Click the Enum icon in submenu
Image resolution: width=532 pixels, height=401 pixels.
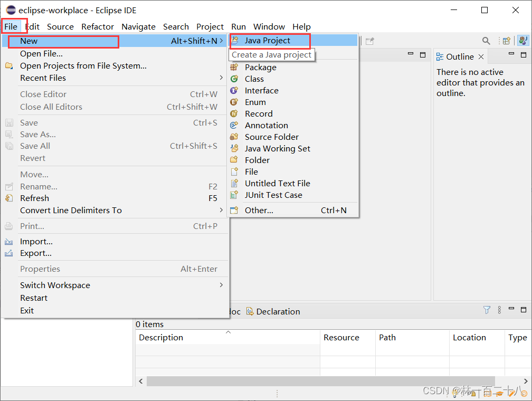234,102
